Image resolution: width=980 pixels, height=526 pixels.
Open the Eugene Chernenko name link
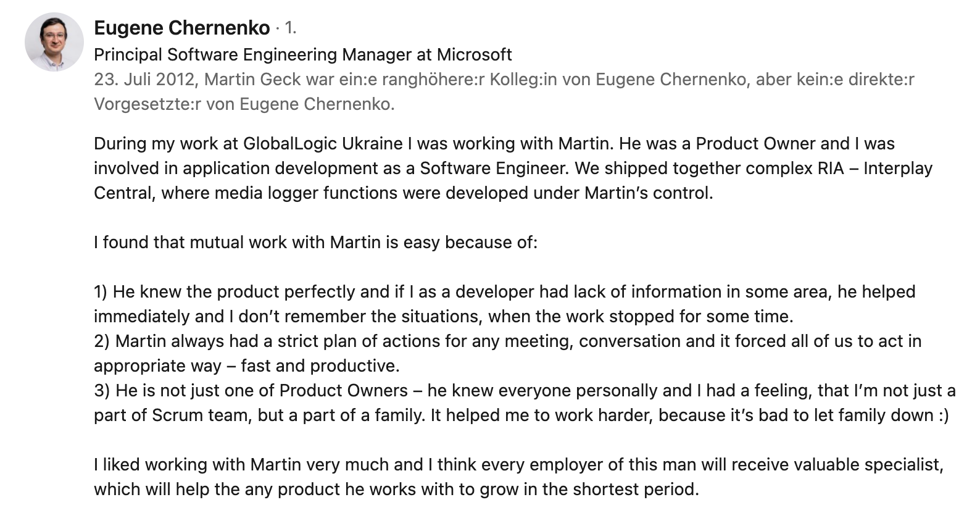[x=182, y=28]
